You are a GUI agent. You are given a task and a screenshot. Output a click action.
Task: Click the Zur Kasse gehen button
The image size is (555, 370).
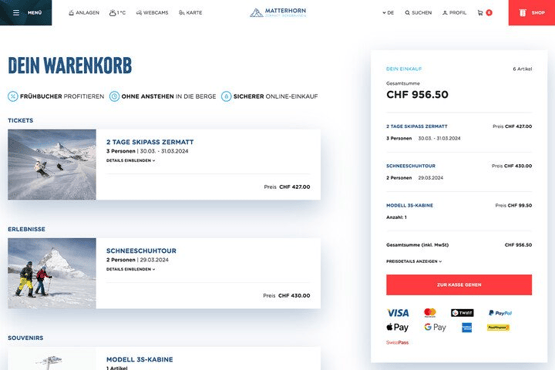click(x=459, y=285)
